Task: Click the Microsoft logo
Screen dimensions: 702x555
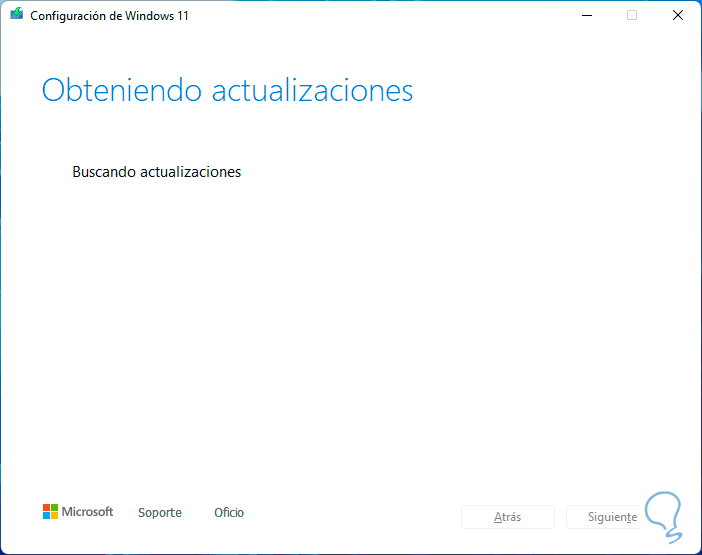Action: (x=78, y=512)
